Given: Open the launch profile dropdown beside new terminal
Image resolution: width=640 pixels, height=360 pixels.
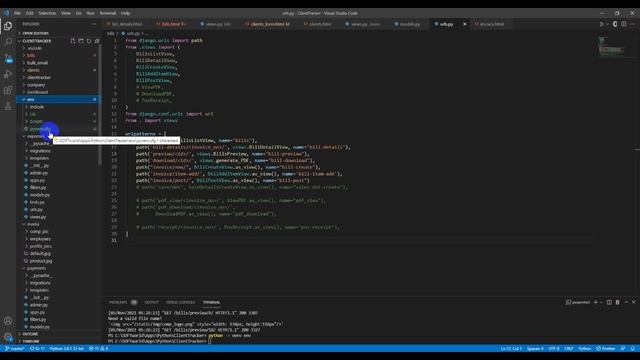Looking at the screenshot, I should 601,302.
